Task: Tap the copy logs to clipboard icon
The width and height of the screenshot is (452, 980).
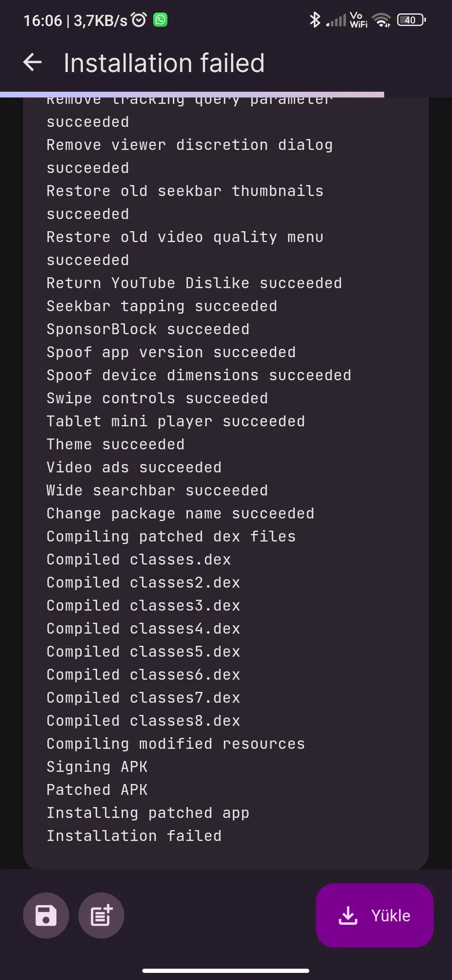Action: point(101,916)
